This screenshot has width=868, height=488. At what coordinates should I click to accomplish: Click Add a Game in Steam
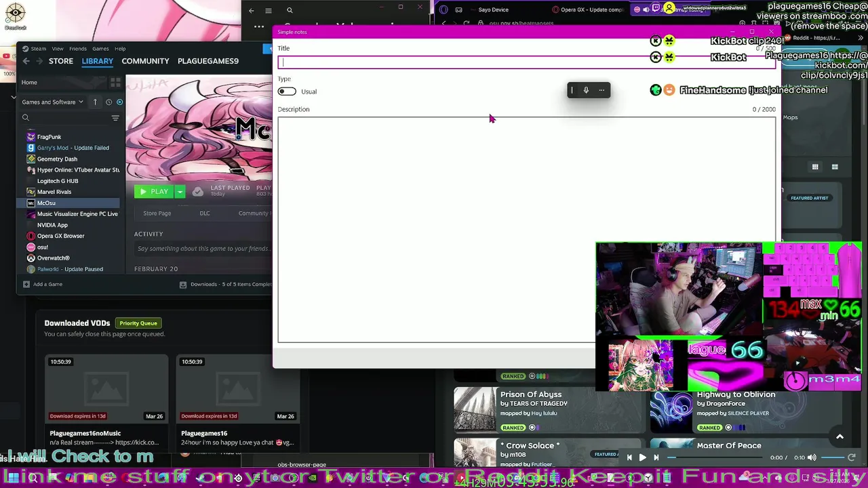(x=43, y=285)
